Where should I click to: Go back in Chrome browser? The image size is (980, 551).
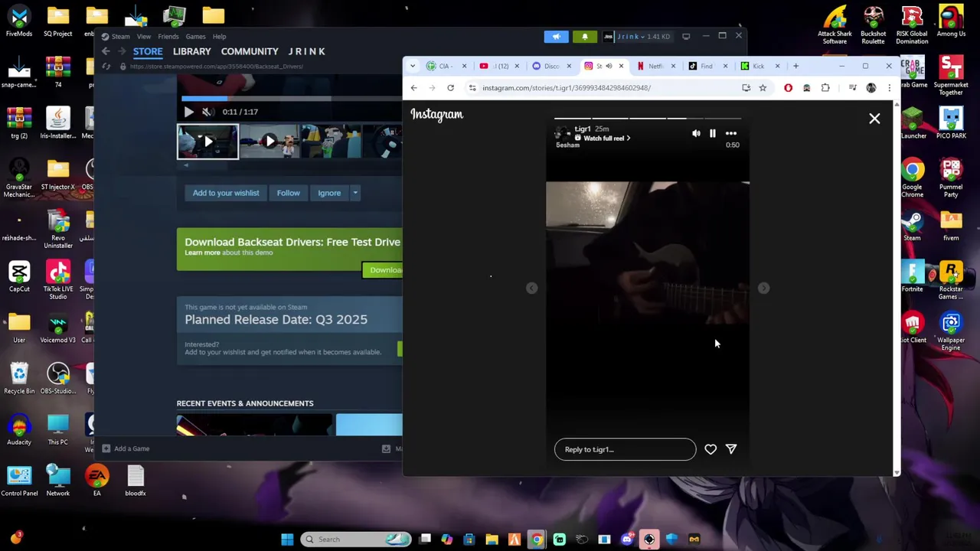click(413, 88)
